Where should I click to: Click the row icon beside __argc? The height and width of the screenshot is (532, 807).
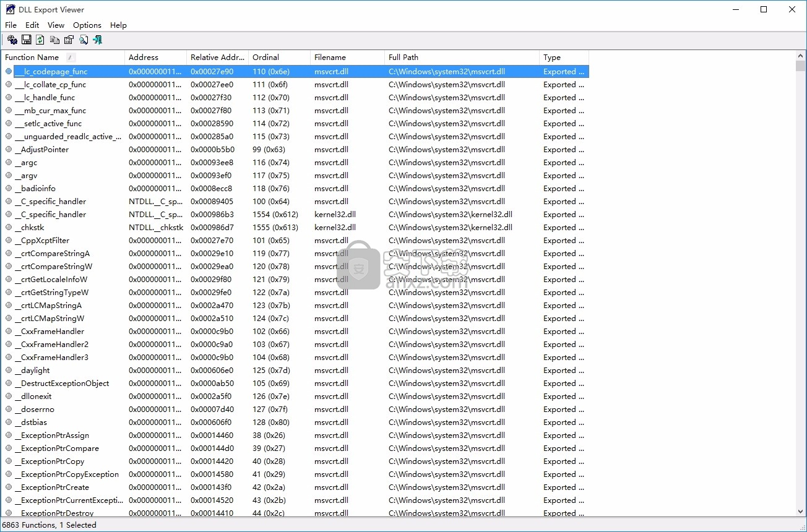coord(9,163)
